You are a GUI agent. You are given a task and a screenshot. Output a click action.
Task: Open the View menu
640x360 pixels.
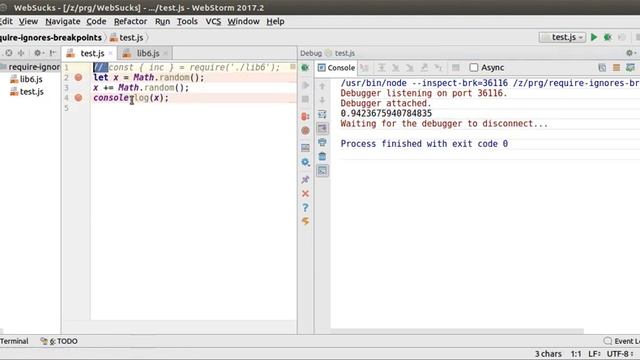(x=28, y=21)
